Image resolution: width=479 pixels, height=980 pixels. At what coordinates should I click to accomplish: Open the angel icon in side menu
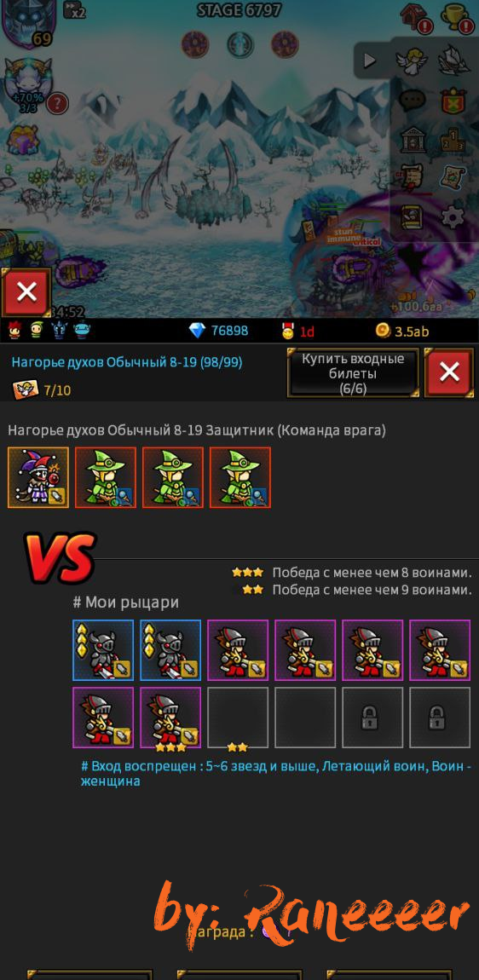pos(412,61)
